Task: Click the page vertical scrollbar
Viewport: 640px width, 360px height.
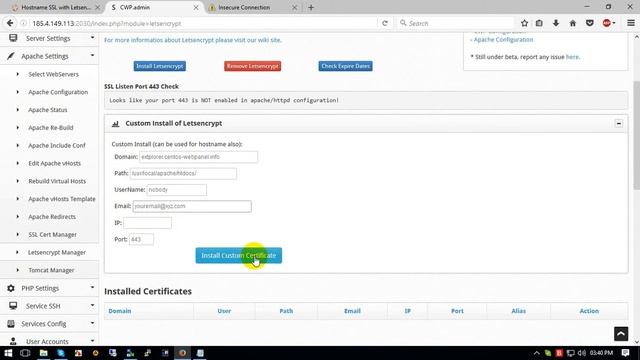Action: (x=636, y=136)
